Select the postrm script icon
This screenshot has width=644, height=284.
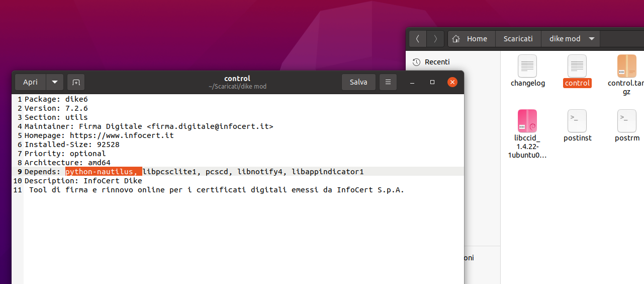point(626,121)
